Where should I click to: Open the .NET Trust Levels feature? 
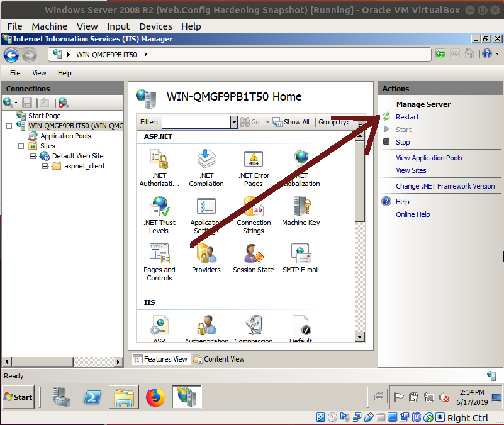(159, 215)
